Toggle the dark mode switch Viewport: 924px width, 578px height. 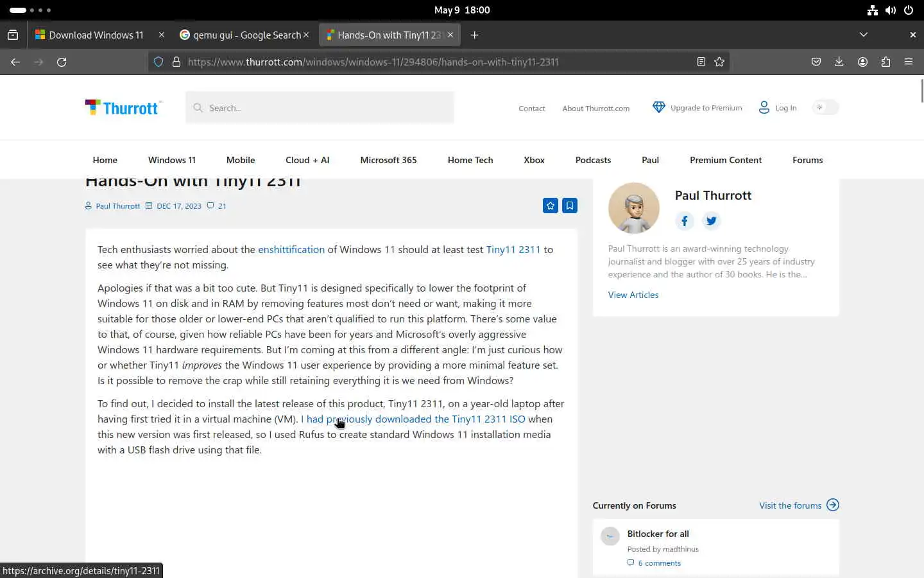pos(825,107)
